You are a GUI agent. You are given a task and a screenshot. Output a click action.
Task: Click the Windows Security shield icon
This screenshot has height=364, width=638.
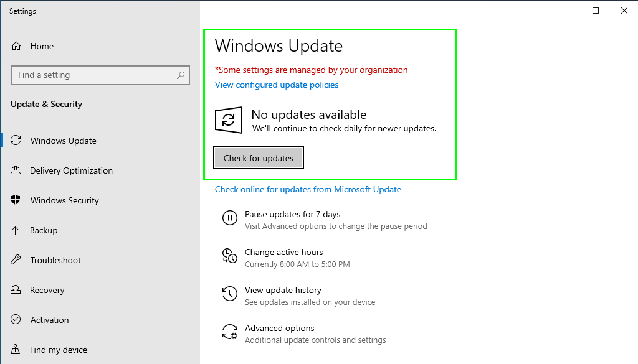16,200
